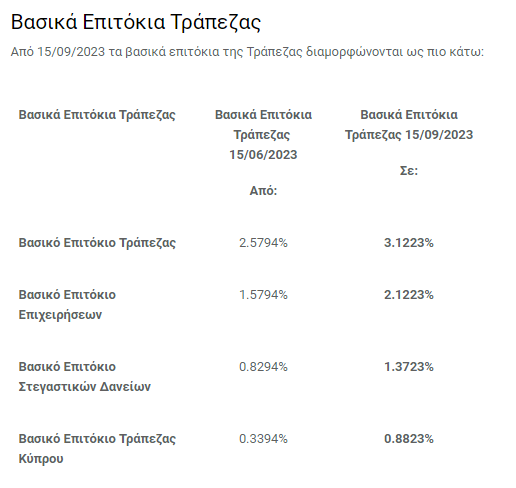Click the Από: label in the header
Viewport: 516px width, 488px height.
(263, 191)
